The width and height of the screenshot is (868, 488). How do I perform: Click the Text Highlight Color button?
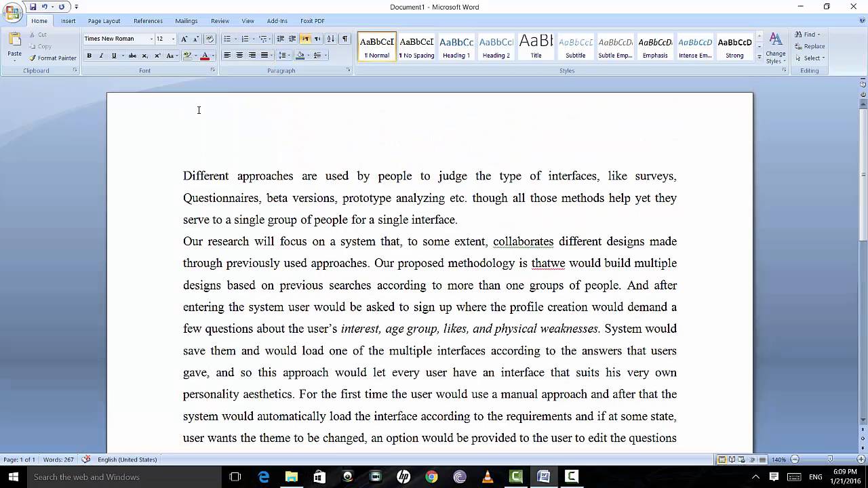pos(187,56)
